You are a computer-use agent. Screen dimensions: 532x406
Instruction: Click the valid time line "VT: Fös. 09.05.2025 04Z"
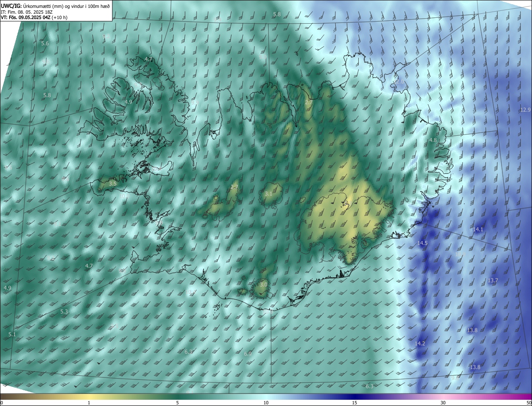pos(26,17)
